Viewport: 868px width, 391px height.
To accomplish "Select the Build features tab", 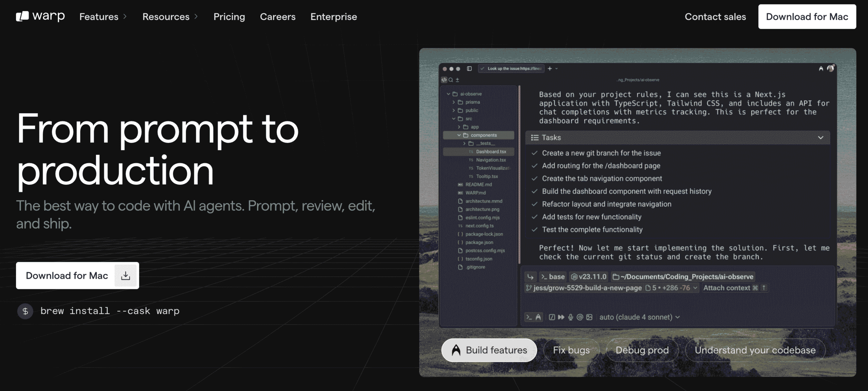I will pos(489,350).
